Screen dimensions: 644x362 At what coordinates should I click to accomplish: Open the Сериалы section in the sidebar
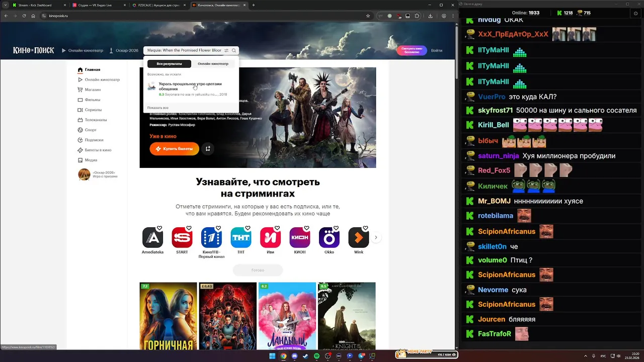coord(90,110)
